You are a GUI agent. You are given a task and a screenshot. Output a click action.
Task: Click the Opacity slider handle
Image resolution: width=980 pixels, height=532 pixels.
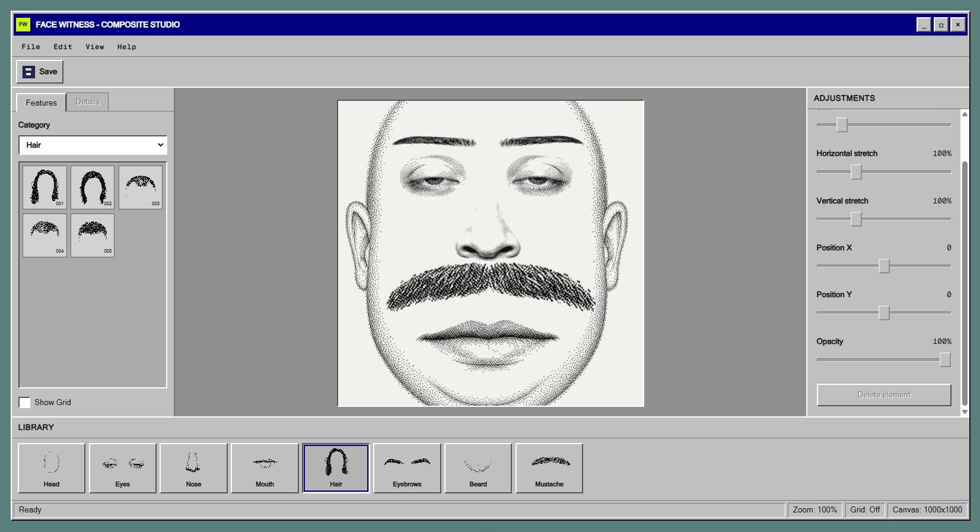click(946, 360)
